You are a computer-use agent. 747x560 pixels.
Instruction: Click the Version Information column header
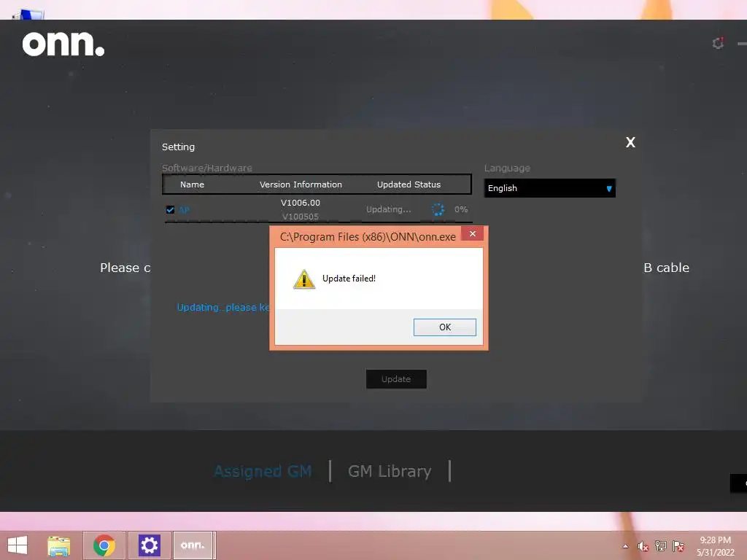coord(301,184)
